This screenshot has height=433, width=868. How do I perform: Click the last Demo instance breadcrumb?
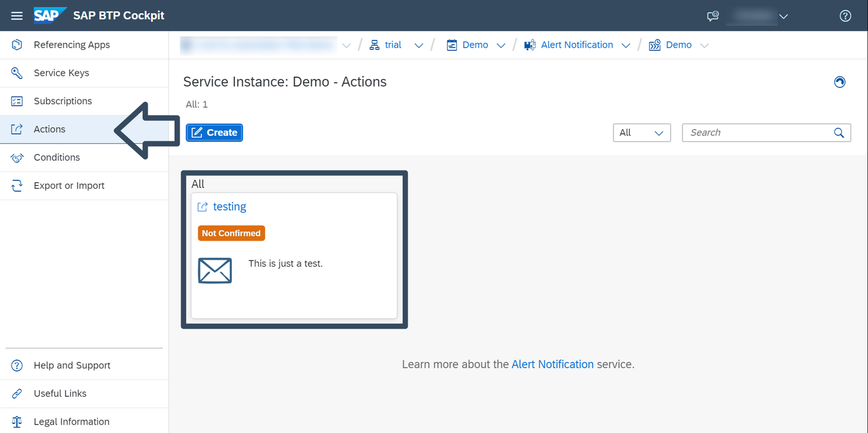(679, 45)
